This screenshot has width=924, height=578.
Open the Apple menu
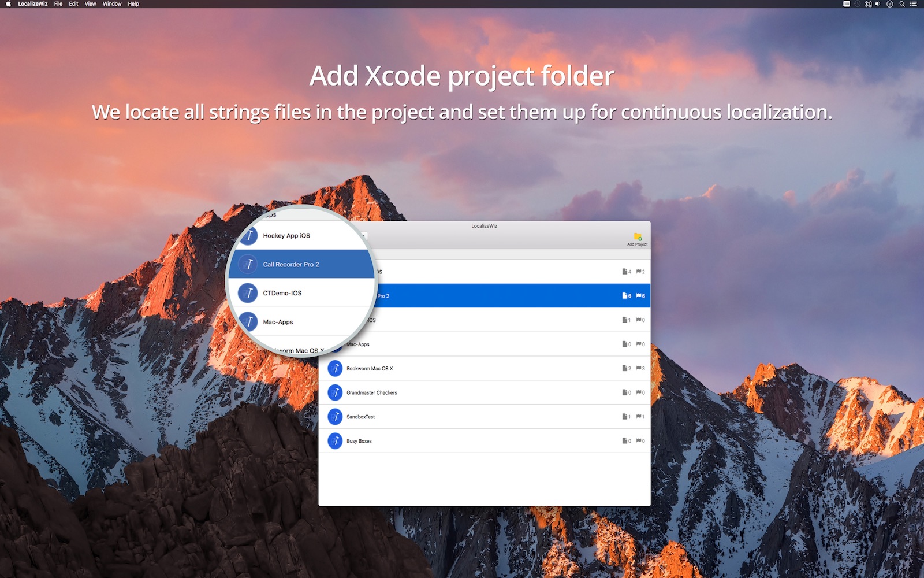[8, 4]
